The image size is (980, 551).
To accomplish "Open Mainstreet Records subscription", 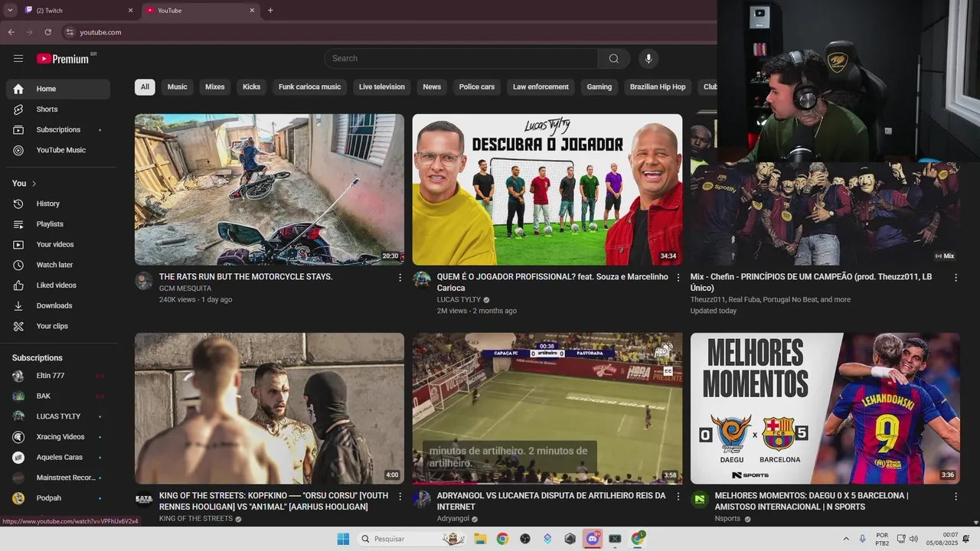I will (58, 478).
